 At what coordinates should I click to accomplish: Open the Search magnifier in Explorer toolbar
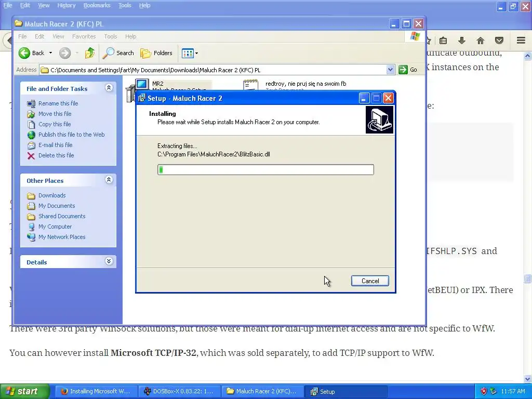click(x=108, y=53)
